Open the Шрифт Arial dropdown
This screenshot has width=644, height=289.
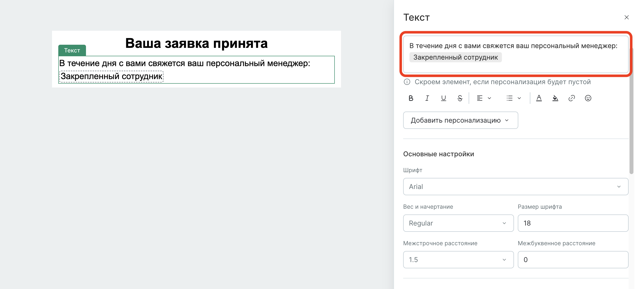(x=515, y=187)
